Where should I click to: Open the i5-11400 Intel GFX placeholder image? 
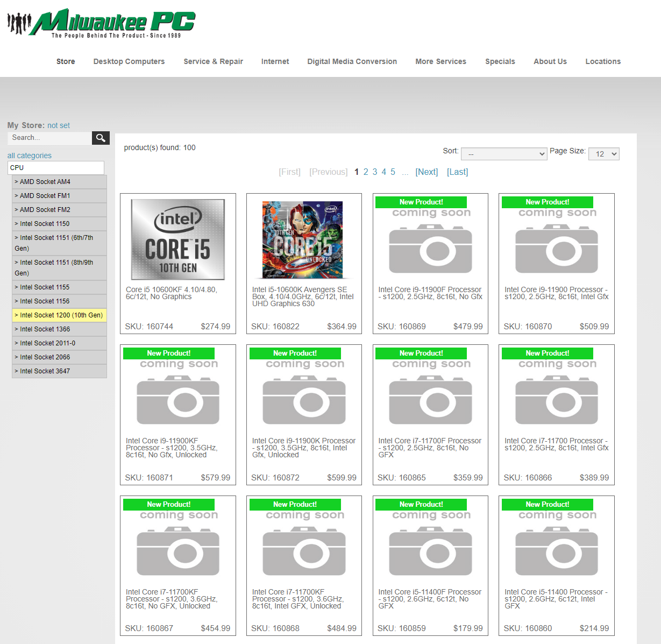(x=557, y=542)
